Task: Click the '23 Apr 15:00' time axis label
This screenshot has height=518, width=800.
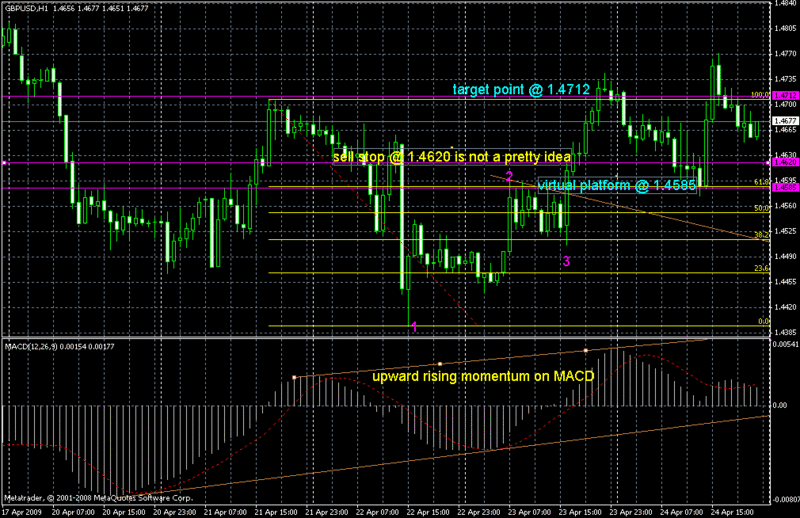Action: [580, 512]
